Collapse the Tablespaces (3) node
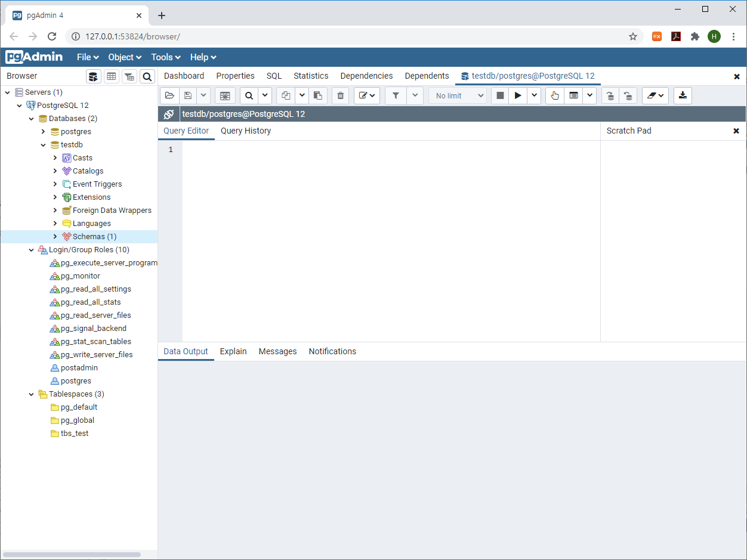747x560 pixels. tap(31, 394)
